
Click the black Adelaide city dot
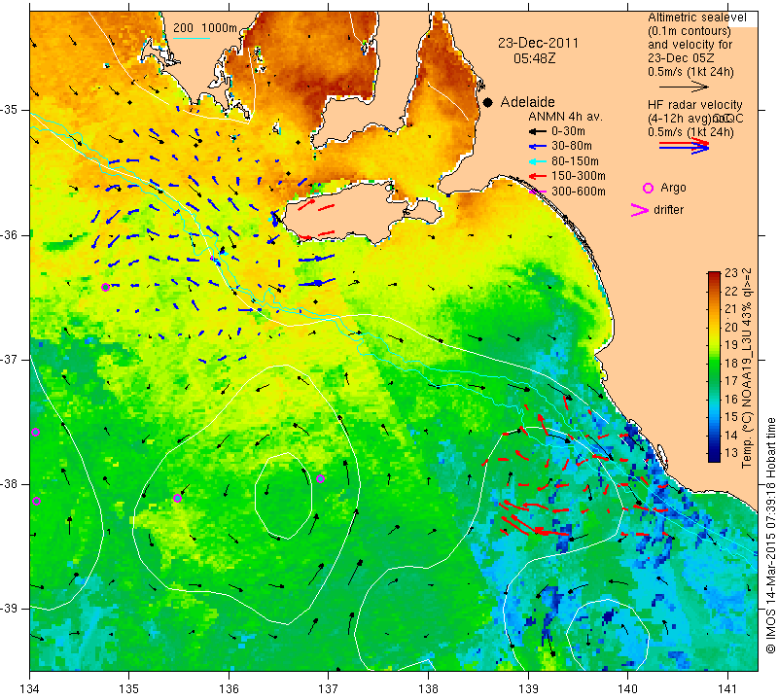488,102
